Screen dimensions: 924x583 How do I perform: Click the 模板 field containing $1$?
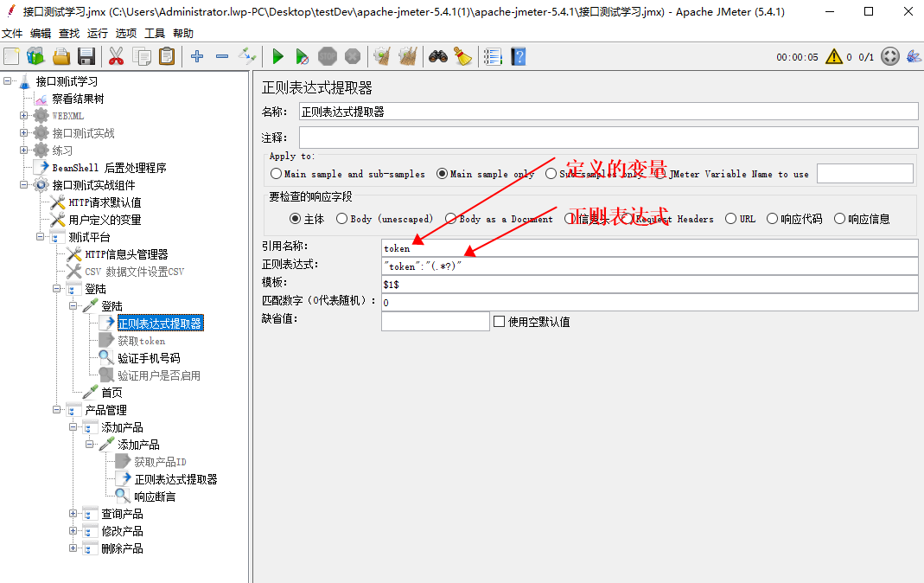pos(649,284)
